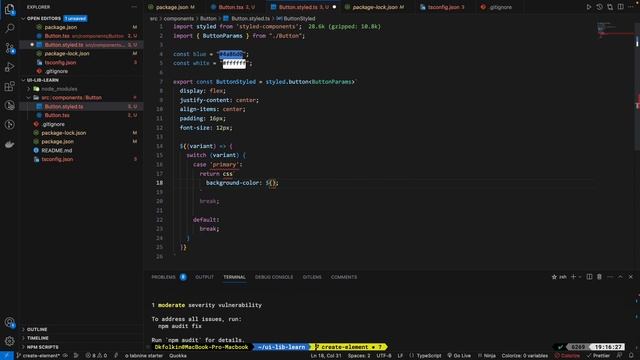
Task: Click the white #ffffff color value on line 5
Action: coord(234,63)
